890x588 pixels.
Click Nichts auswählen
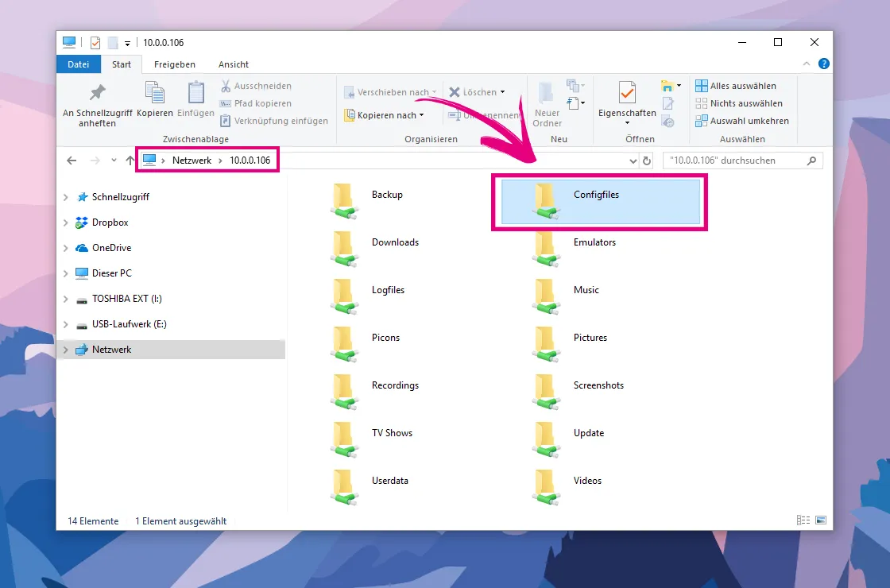(x=739, y=103)
